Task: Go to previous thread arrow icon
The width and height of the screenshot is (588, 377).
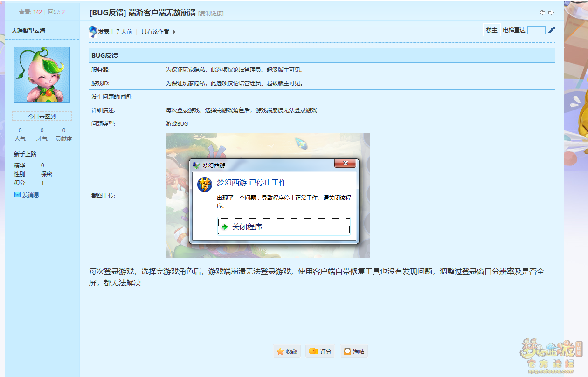Action: click(542, 12)
